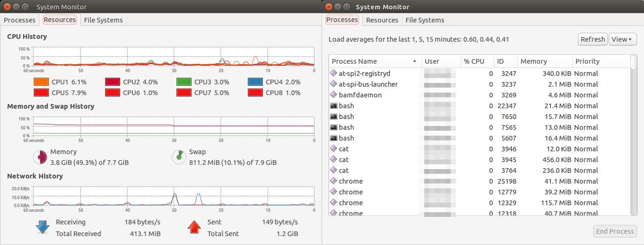644x245 pixels.
Task: Click the at-spi-bus-launcher process icon
Action: 334,84
